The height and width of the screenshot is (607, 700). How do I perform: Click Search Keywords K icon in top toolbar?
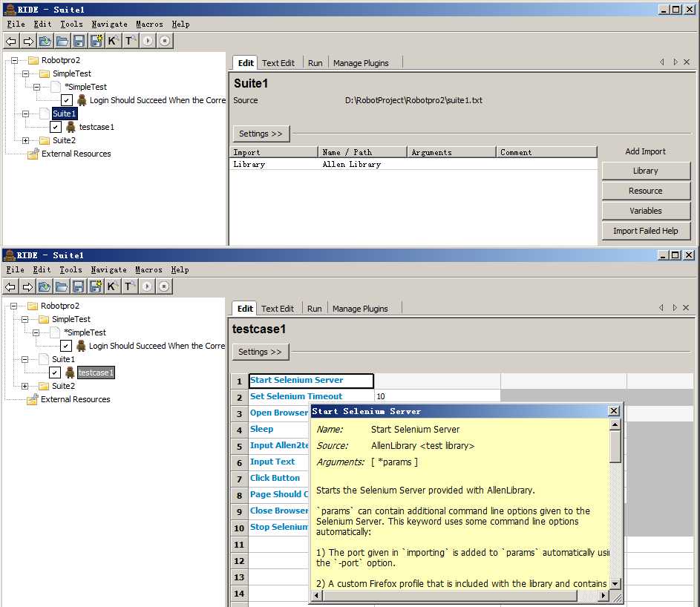click(x=113, y=41)
